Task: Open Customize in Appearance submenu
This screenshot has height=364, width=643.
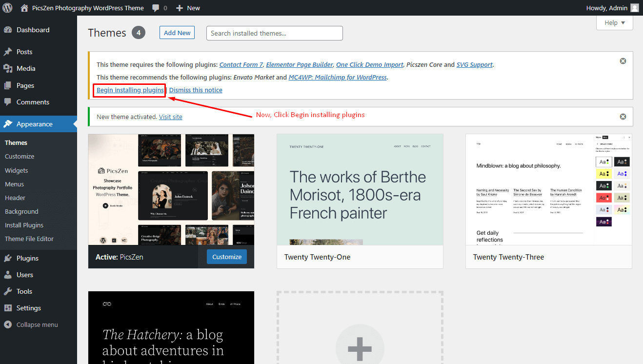Action: 20,157
